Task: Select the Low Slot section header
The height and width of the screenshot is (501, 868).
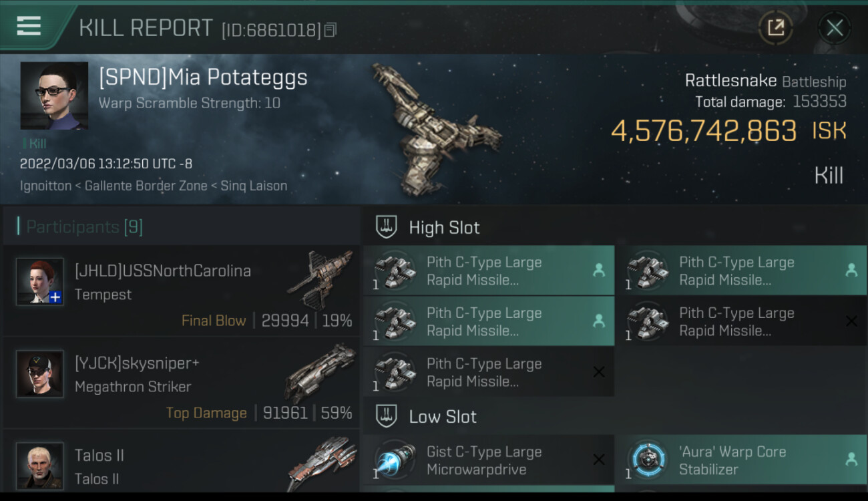Action: tap(443, 417)
